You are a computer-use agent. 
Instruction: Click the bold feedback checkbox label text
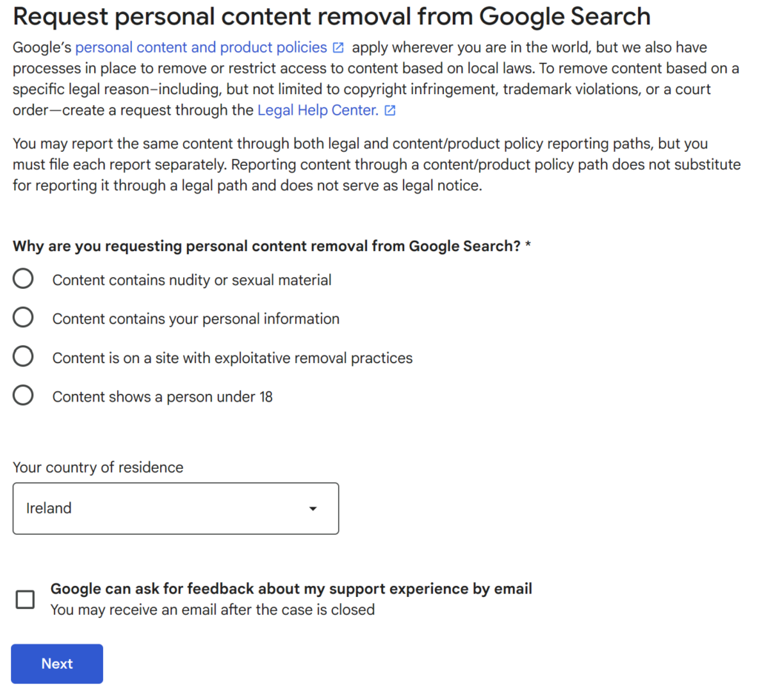291,589
